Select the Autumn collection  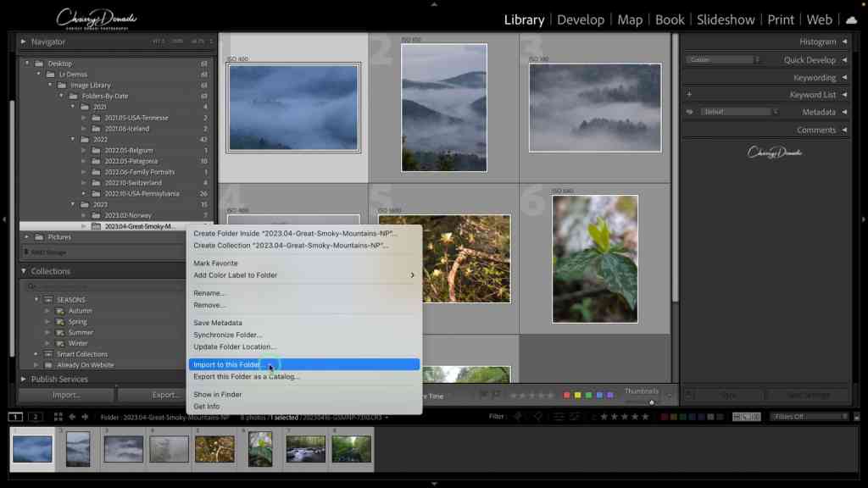(x=81, y=311)
